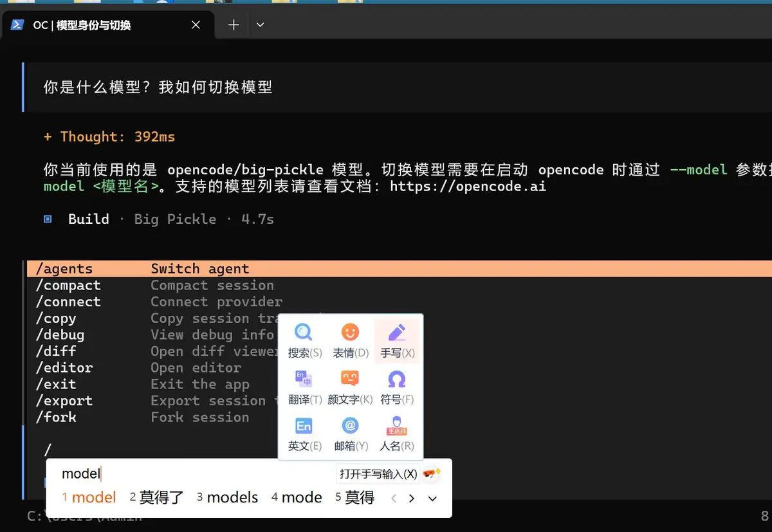Choose candidate 5 莫得

coord(354,497)
